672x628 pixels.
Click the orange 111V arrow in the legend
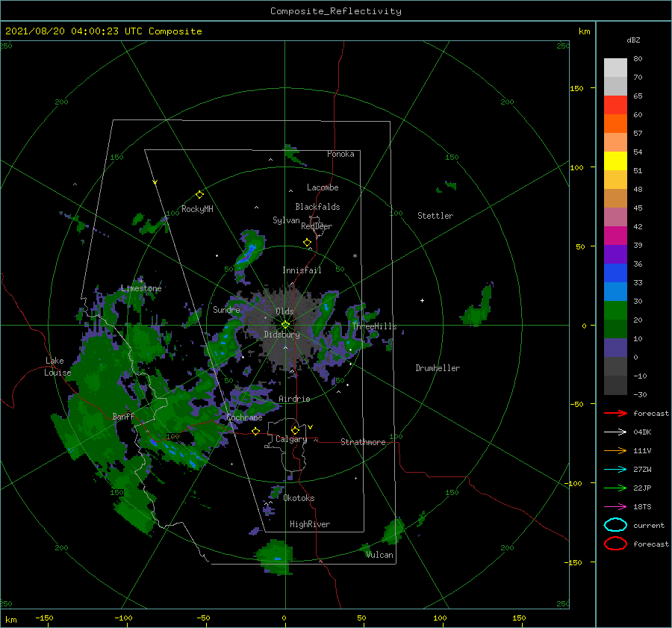coord(615,450)
